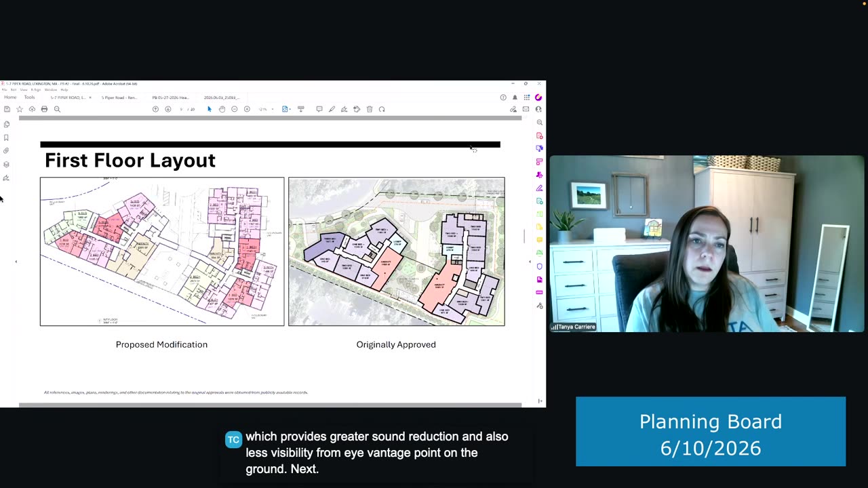Open the Tools tab
868x488 pixels.
(29, 98)
